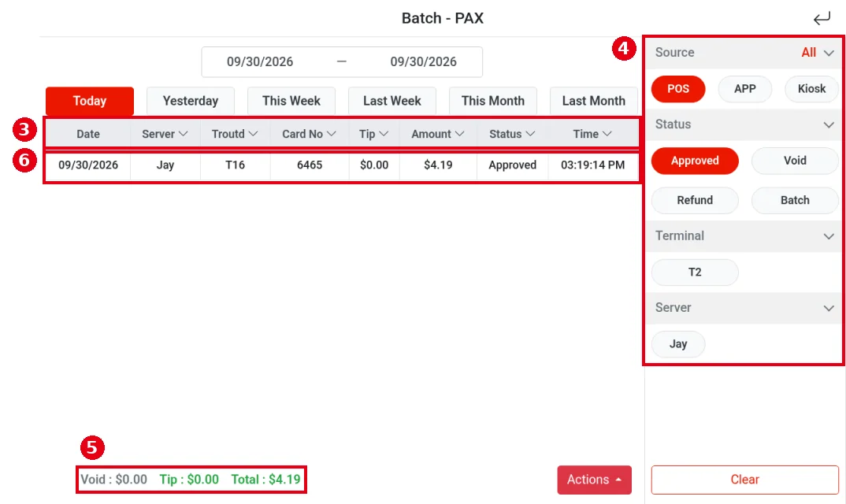846x504 pixels.
Task: Click the $0.00 tip cell
Action: coord(374,165)
